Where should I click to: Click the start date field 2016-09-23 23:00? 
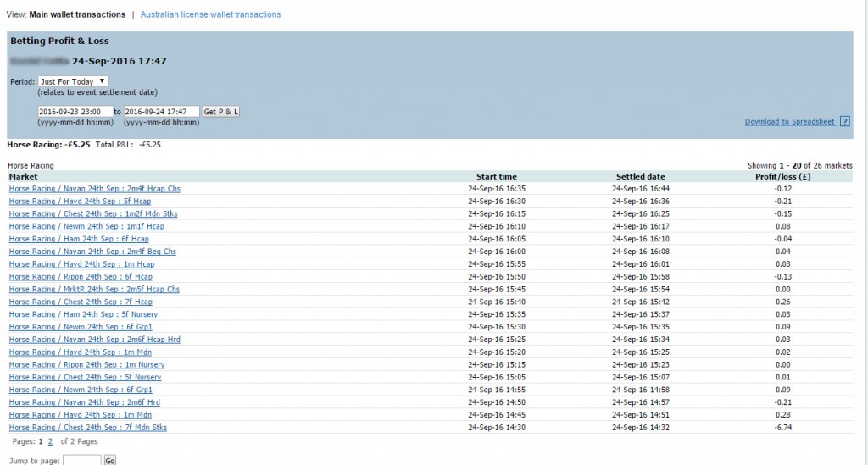(75, 112)
